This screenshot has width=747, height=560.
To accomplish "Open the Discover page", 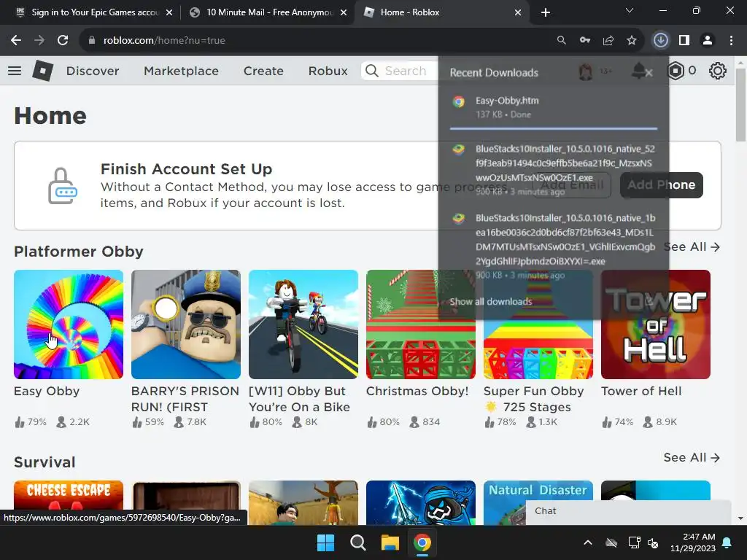I will [93, 71].
